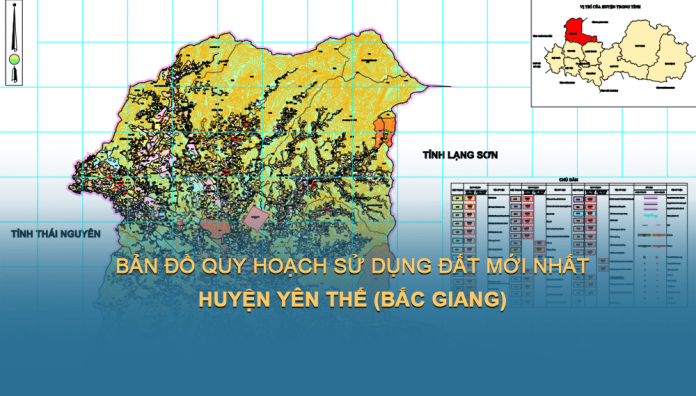The image size is (696, 396).
Task: Click the TỈNH THÁI NGUYÊN label
Action: point(56,234)
